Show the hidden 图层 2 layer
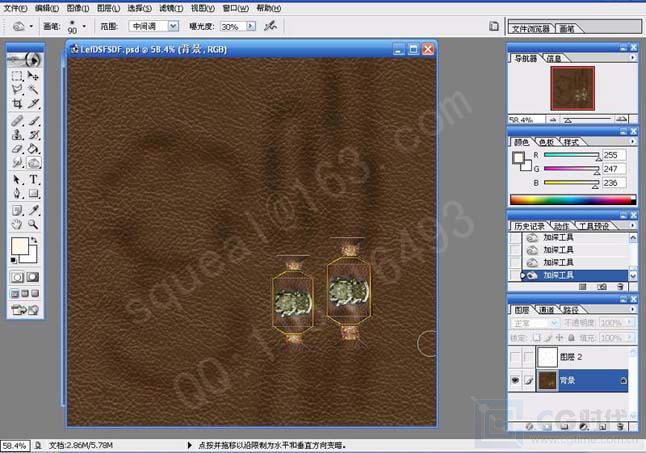 pyautogui.click(x=515, y=357)
